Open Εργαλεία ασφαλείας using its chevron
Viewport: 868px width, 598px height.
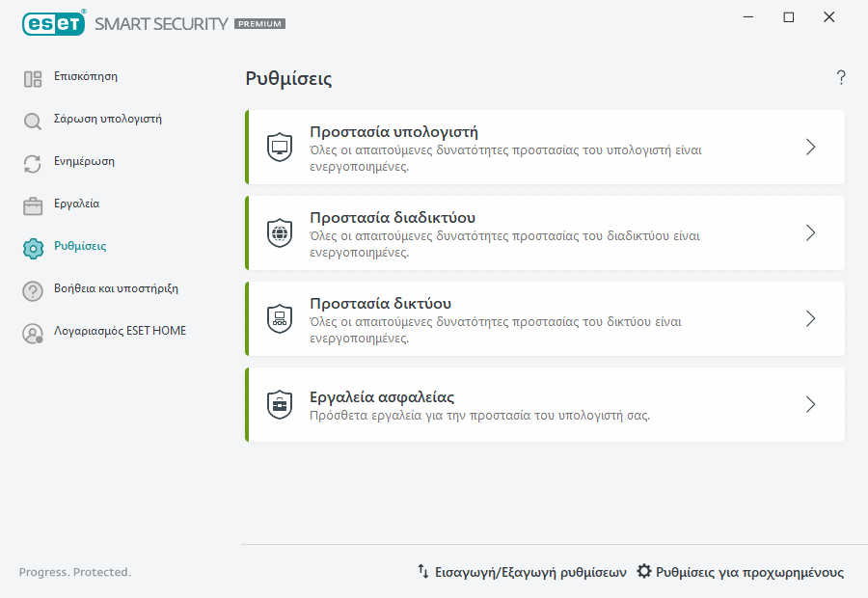[x=810, y=404]
